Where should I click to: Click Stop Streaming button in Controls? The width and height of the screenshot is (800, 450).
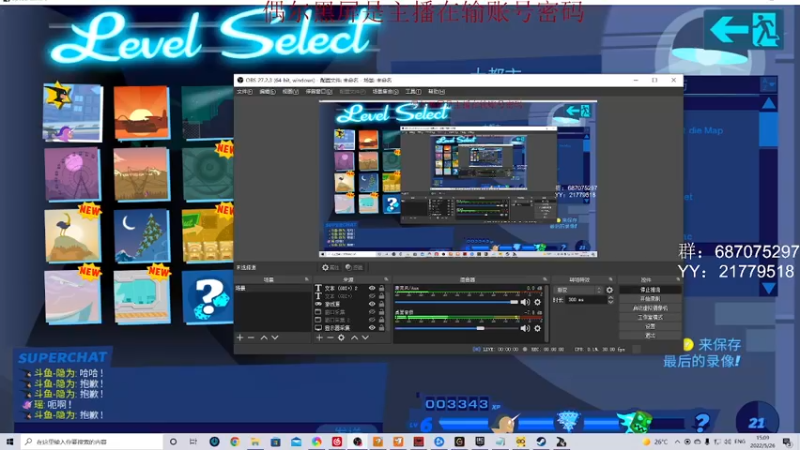pos(650,290)
